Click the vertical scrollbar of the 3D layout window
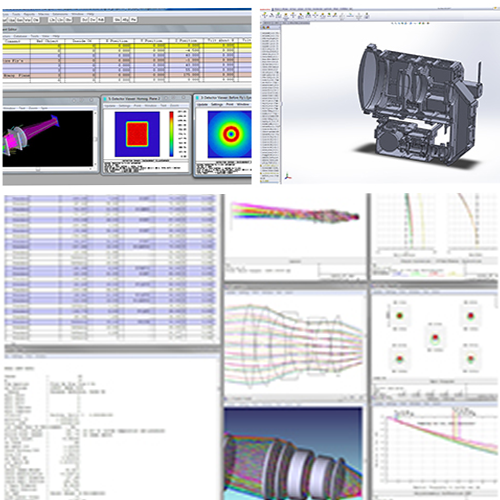 [95, 139]
